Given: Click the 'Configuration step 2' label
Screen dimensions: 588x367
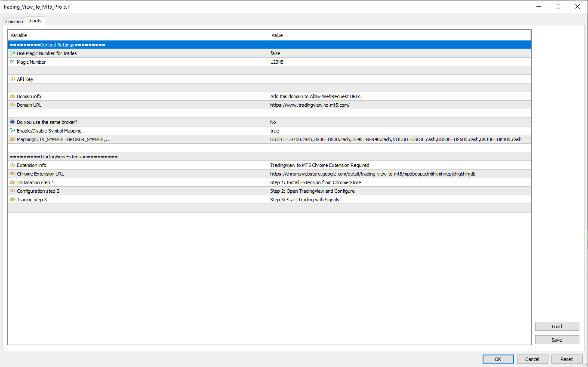Looking at the screenshot, I should point(38,191).
